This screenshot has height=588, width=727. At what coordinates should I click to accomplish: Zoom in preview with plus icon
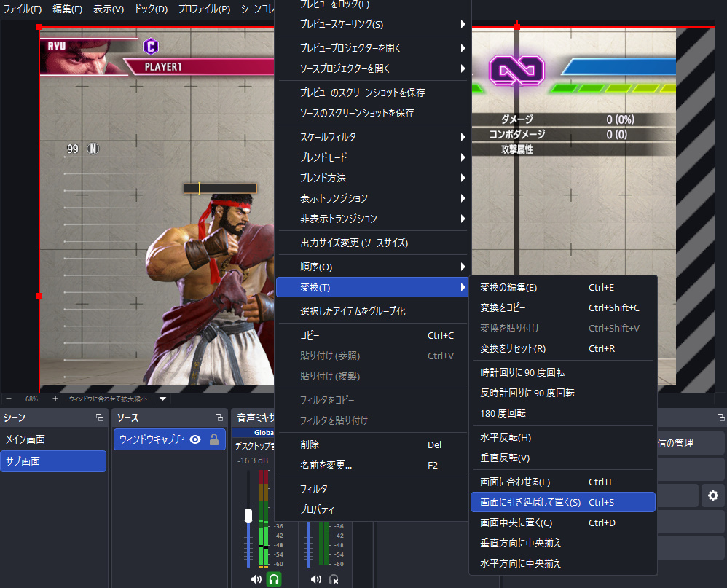coord(55,399)
